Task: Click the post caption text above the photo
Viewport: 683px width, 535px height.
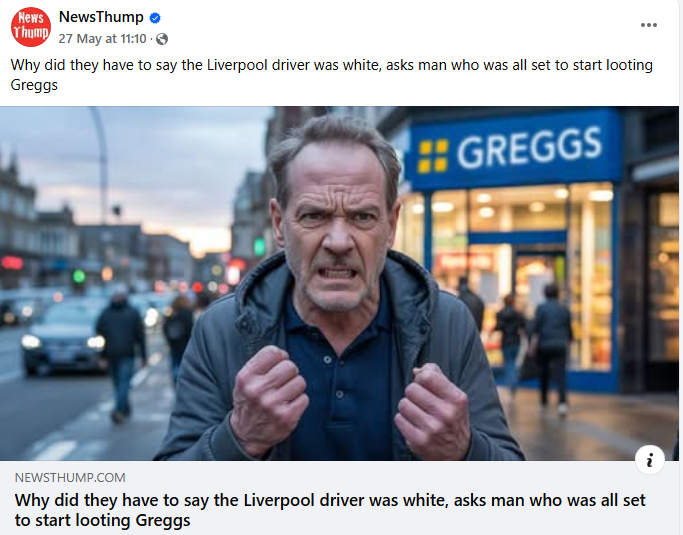Action: click(x=331, y=74)
